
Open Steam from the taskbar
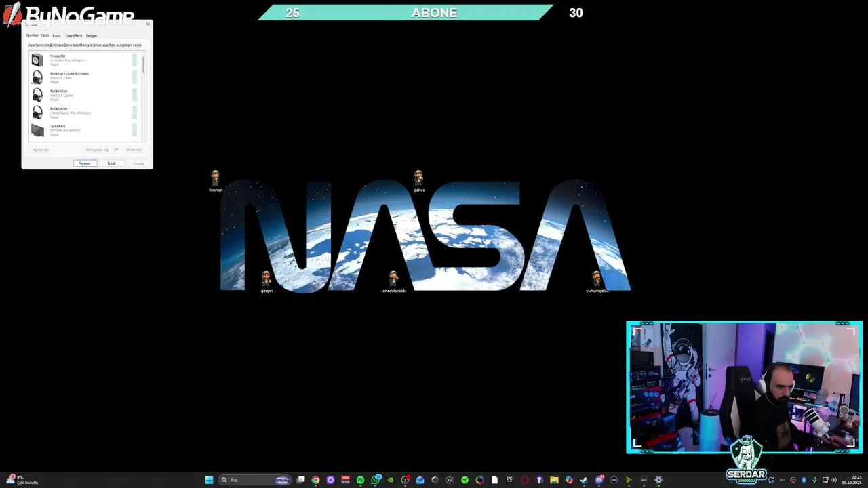[584, 480]
